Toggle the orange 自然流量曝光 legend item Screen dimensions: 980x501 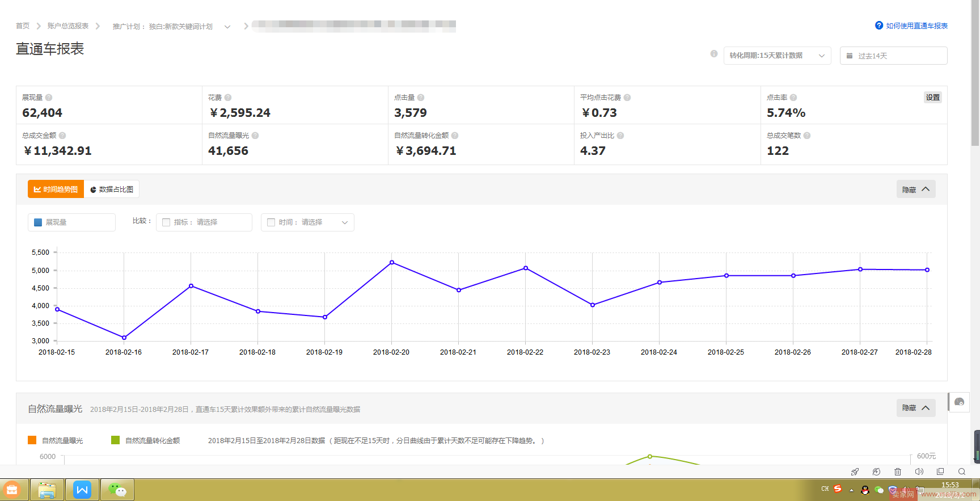[x=55, y=440]
